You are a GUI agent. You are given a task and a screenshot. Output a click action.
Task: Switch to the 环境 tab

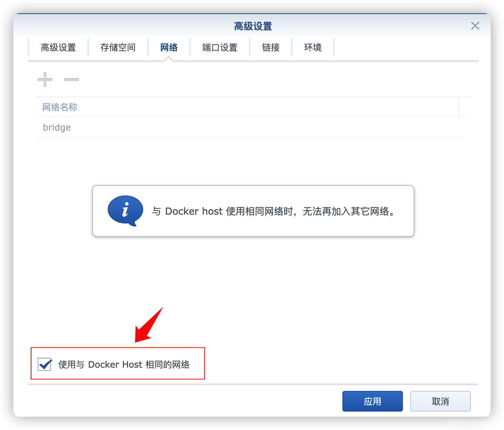coord(313,48)
